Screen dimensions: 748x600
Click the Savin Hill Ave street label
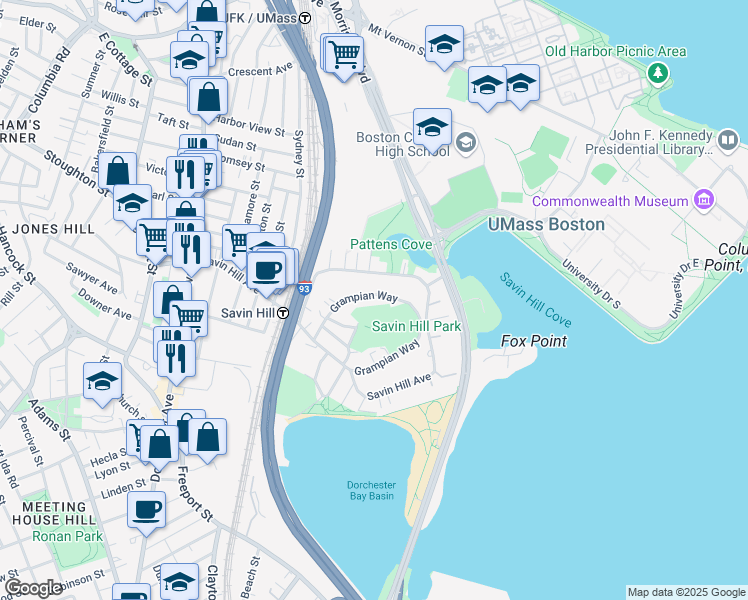[x=399, y=387]
